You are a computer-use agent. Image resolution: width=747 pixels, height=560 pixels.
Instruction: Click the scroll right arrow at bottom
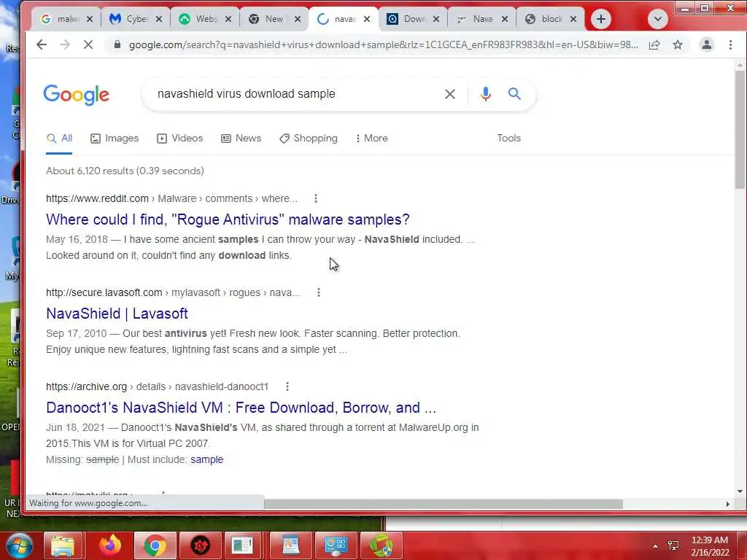(x=727, y=504)
